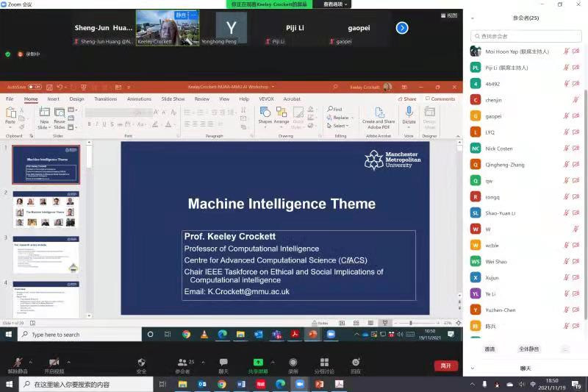588x392 pixels.
Task: Open reactions icon in Zoom toolbar
Action: coord(356,363)
